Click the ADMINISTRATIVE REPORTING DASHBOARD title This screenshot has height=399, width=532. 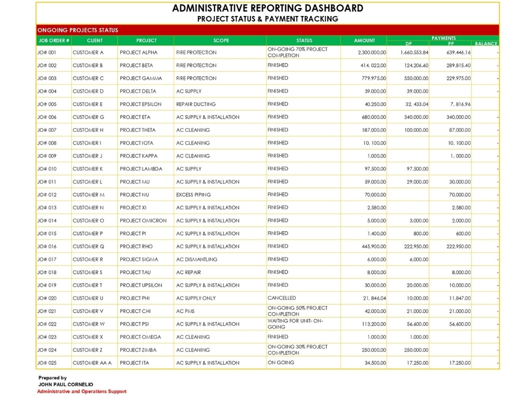268,8
